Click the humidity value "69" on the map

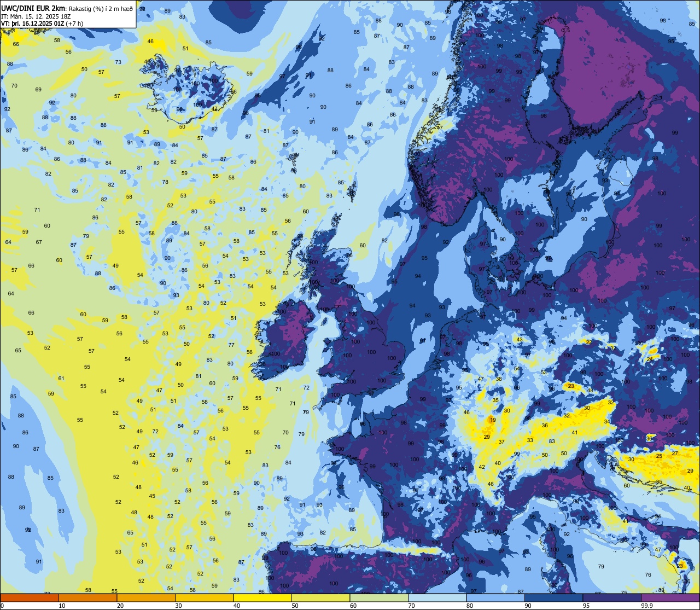click(x=38, y=90)
